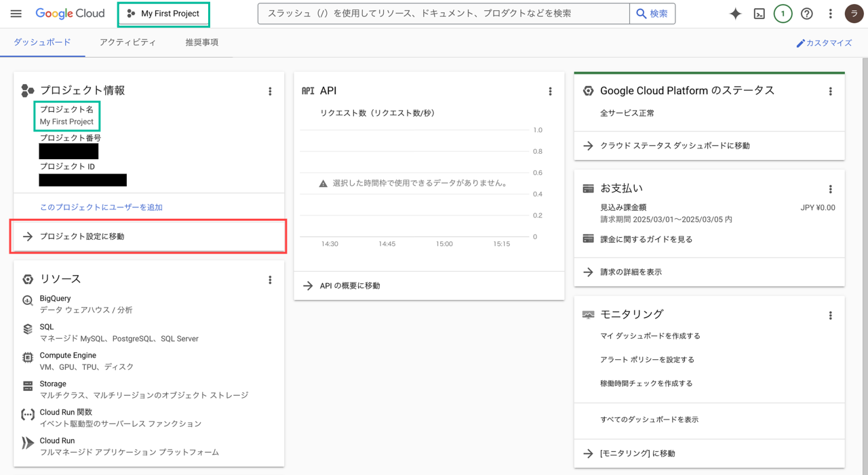Image resolution: width=868 pixels, height=475 pixels.
Task: Click the magnifier icon in 検索 button
Action: click(642, 14)
